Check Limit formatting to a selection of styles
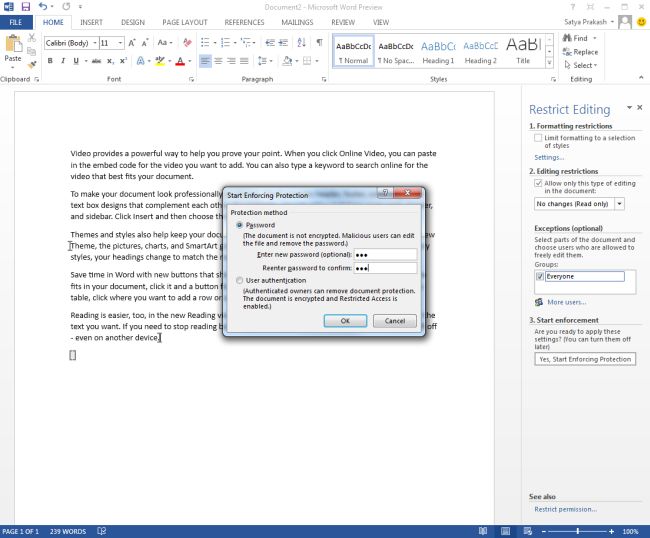Screen dimensions: 650x538 coord(538,138)
